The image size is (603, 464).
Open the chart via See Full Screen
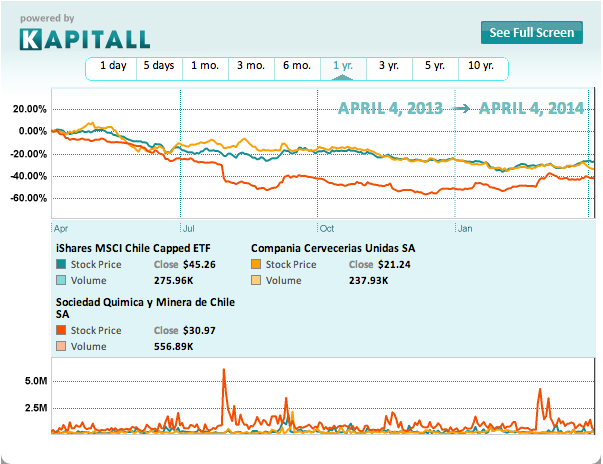531,33
